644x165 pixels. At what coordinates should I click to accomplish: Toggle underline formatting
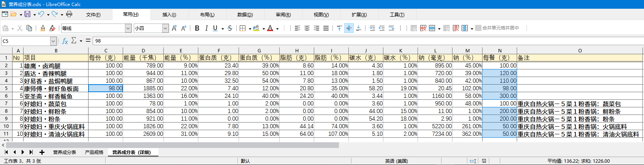coord(215,28)
